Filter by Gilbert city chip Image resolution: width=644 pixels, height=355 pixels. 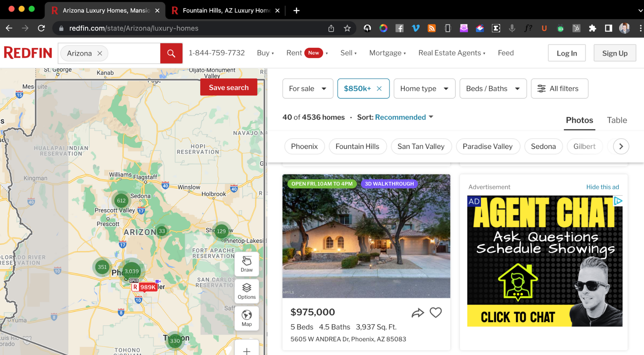coord(584,146)
